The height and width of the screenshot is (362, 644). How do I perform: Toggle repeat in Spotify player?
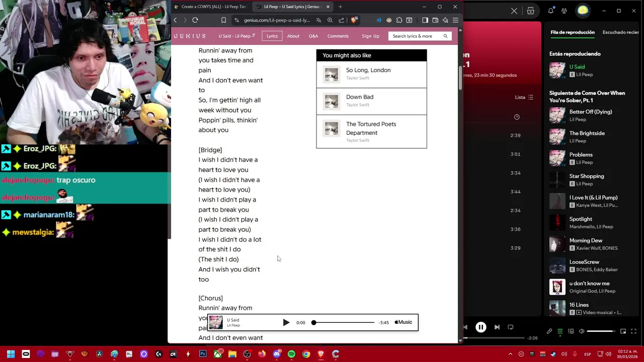click(x=511, y=327)
